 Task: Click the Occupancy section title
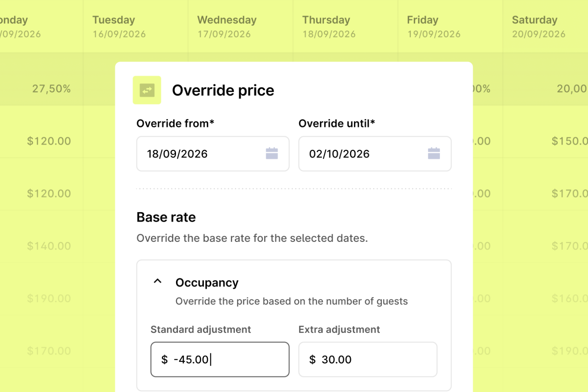click(207, 283)
